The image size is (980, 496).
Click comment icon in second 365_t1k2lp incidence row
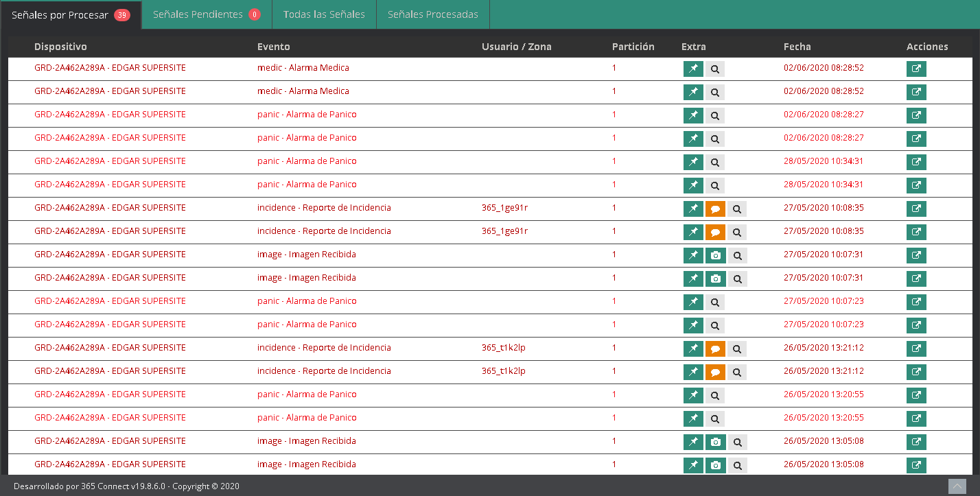[715, 372]
